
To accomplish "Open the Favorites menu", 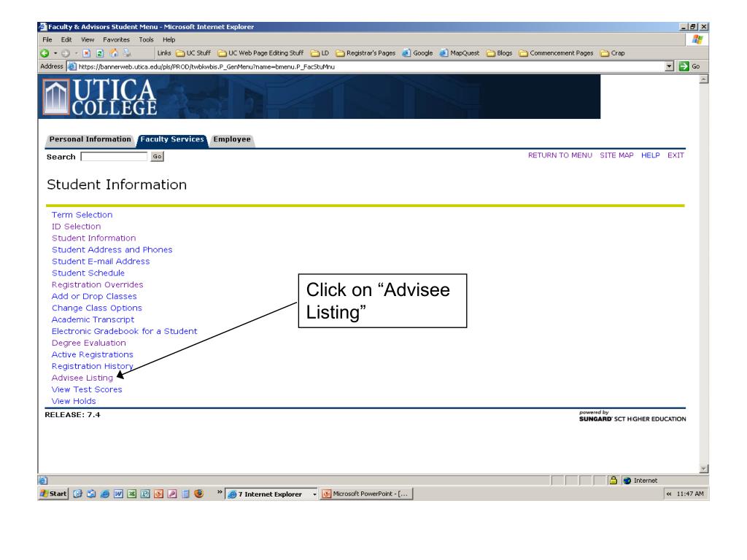I will [116, 40].
